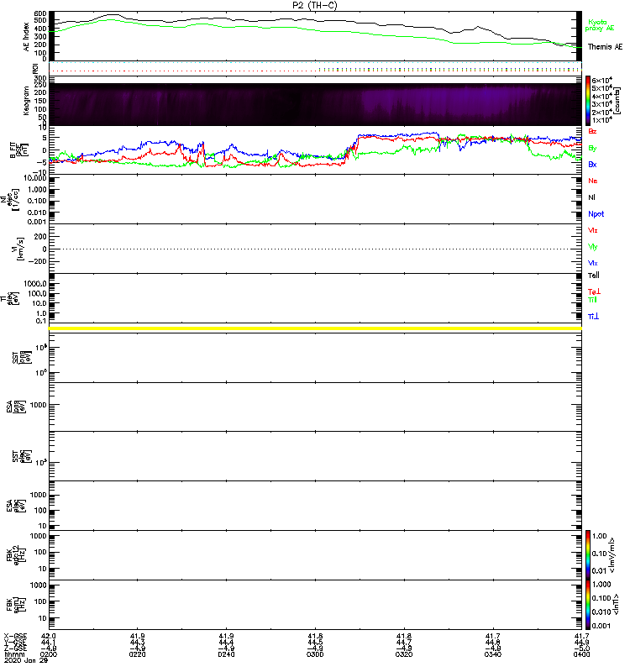Select the blue Bx legend entry

coord(592,164)
